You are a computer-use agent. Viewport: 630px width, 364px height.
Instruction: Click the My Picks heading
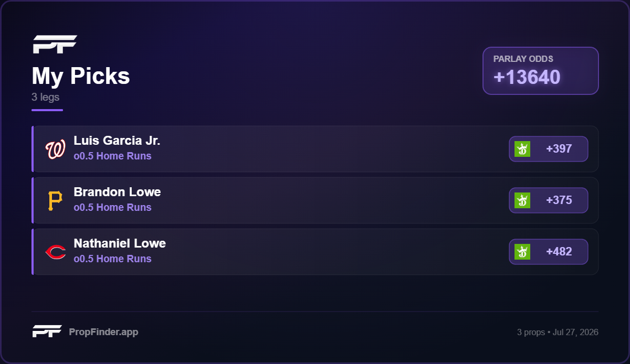[81, 76]
